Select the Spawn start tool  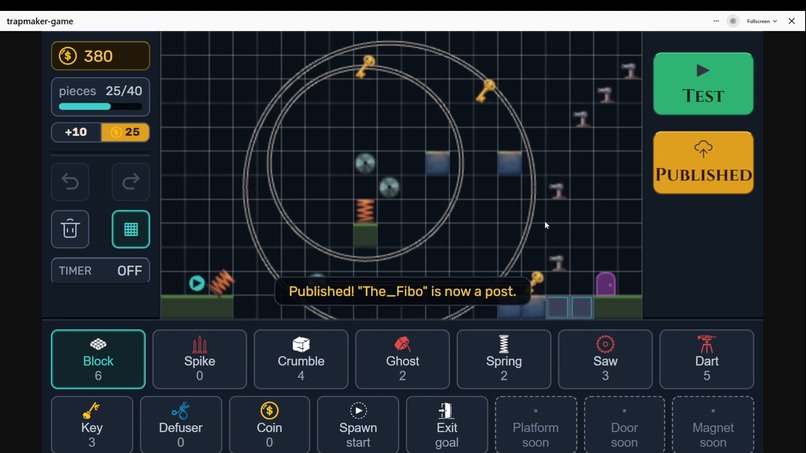358,425
